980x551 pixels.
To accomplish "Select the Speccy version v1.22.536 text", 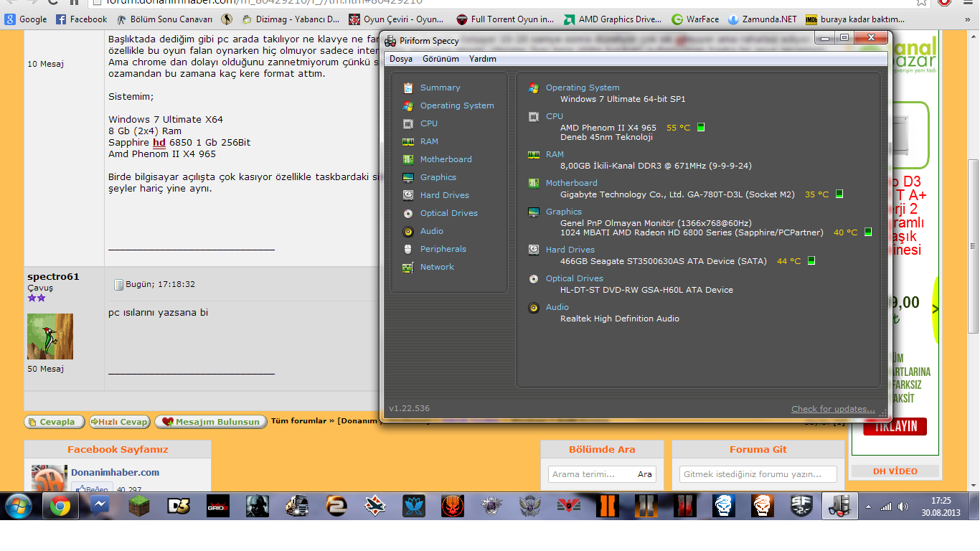I will 409,408.
